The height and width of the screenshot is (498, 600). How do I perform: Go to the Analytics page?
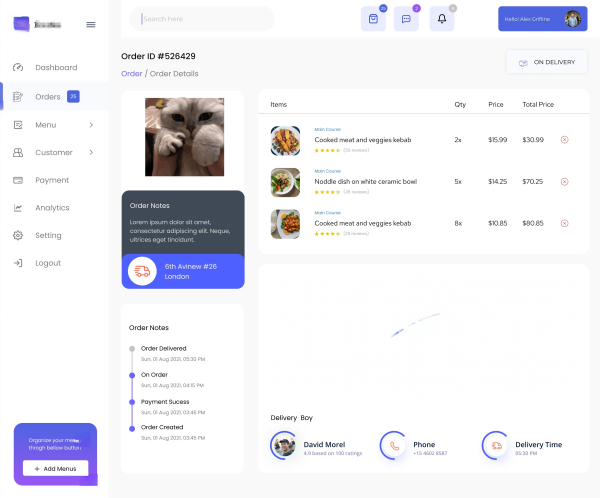point(52,208)
